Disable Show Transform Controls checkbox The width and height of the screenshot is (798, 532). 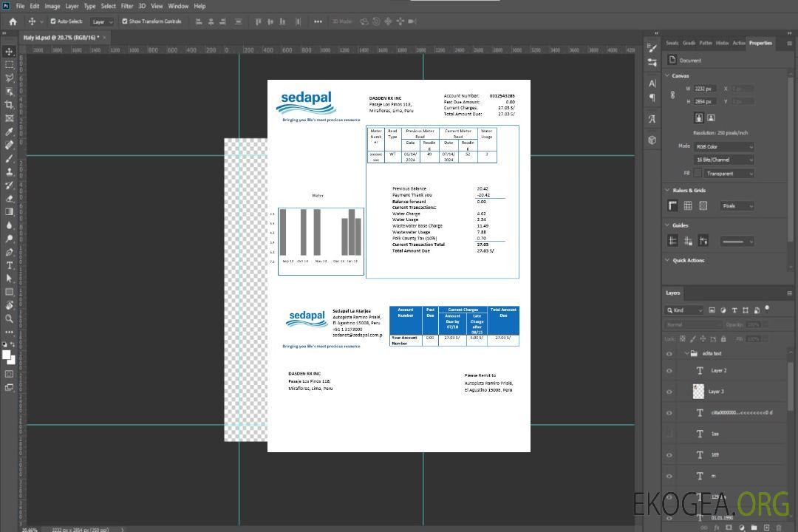(125, 21)
